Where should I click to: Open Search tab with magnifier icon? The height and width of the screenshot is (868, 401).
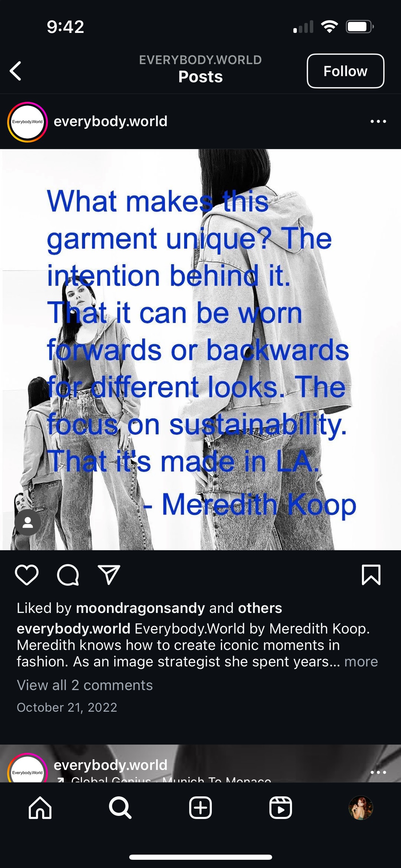point(120,808)
